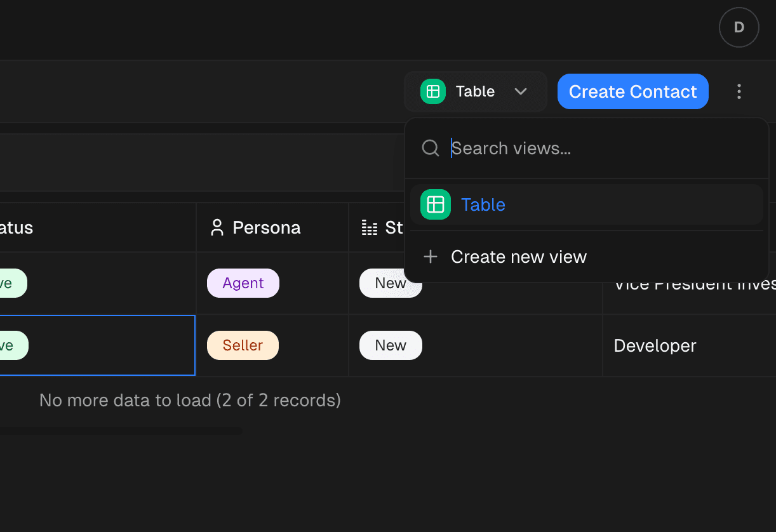This screenshot has width=776, height=532.
Task: Choose Create new view from the menu
Action: coord(518,256)
